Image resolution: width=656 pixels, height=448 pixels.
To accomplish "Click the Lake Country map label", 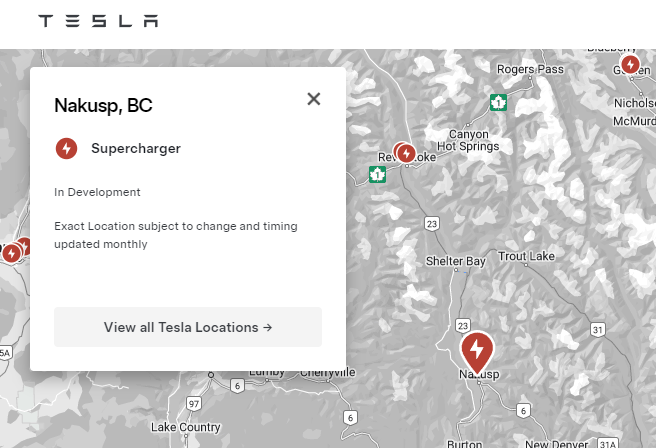I will (185, 427).
